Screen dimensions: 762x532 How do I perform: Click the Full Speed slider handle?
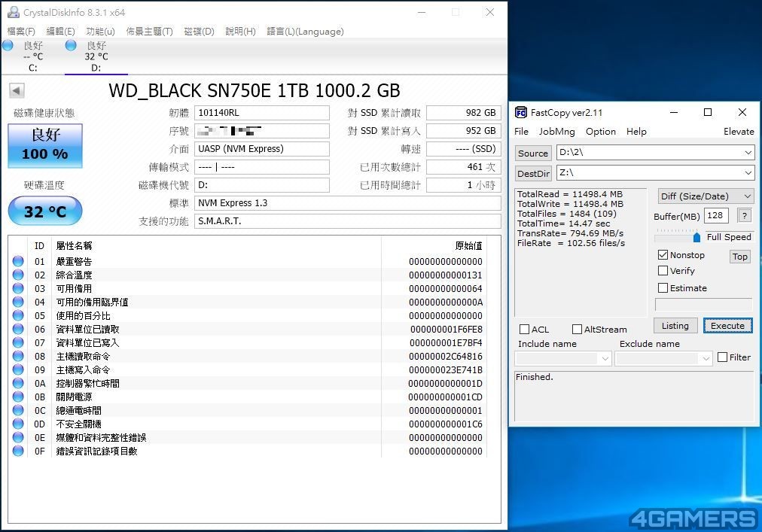click(696, 237)
